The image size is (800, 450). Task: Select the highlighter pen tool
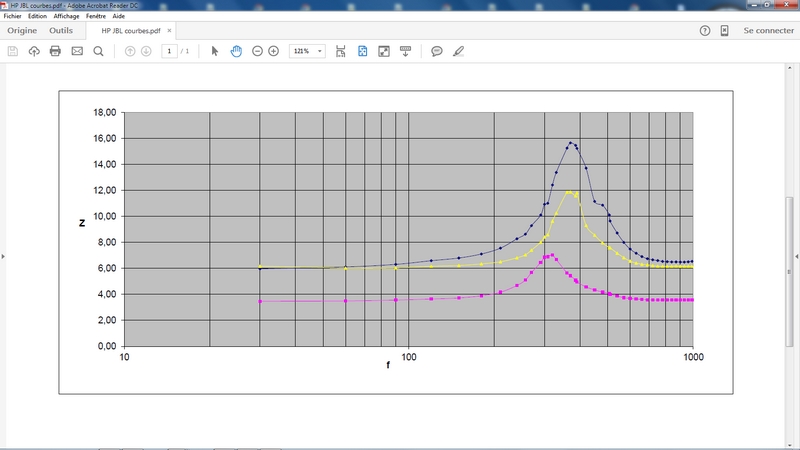pyautogui.click(x=459, y=51)
